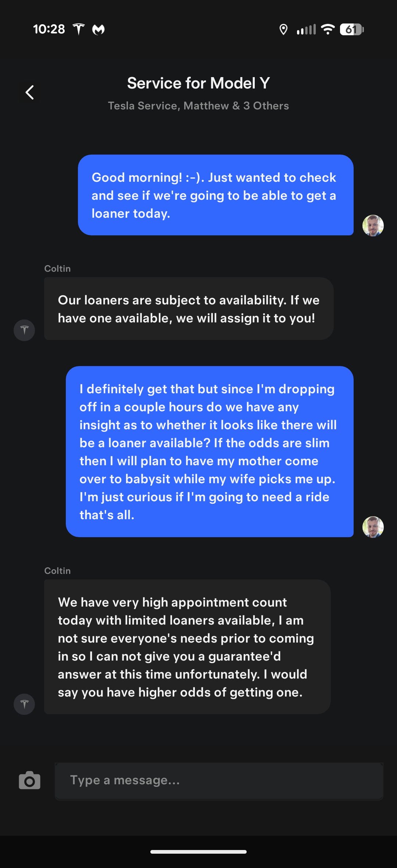Tap user profile photo beside babysit message

(x=373, y=527)
